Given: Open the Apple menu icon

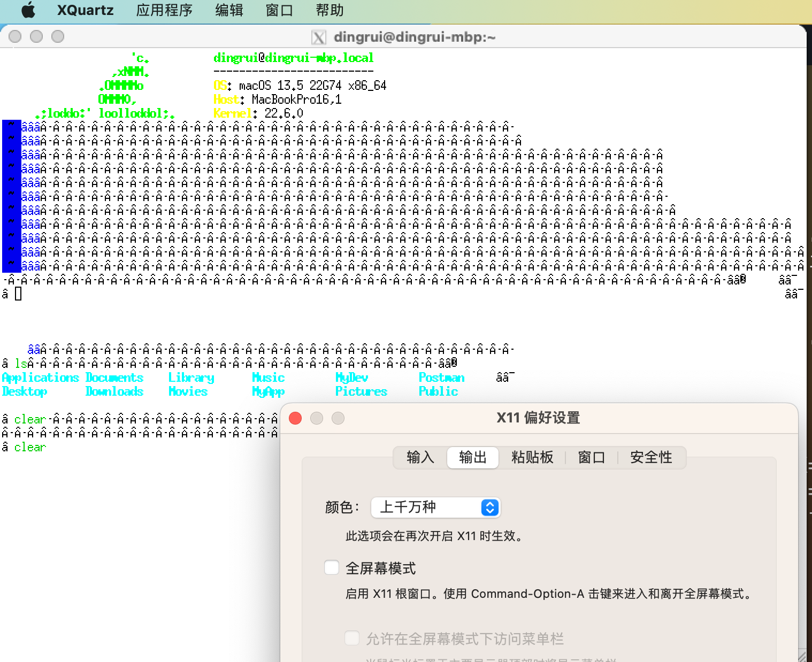Looking at the screenshot, I should point(28,10).
